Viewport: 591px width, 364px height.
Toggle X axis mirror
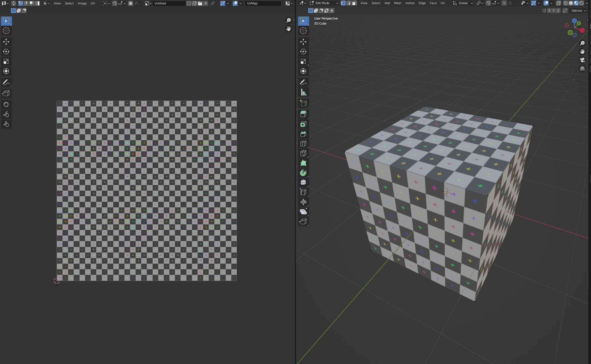pyautogui.click(x=549, y=11)
